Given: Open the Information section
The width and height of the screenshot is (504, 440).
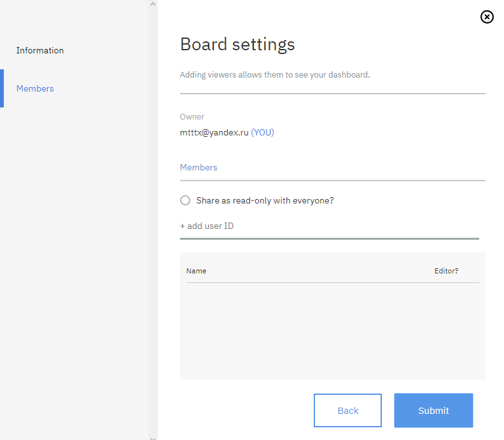Looking at the screenshot, I should 40,50.
